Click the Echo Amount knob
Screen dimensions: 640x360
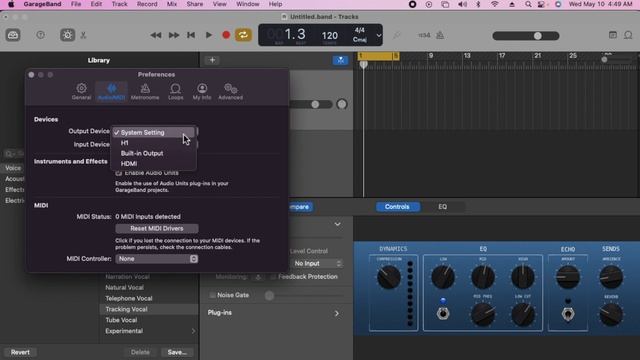[568, 277]
